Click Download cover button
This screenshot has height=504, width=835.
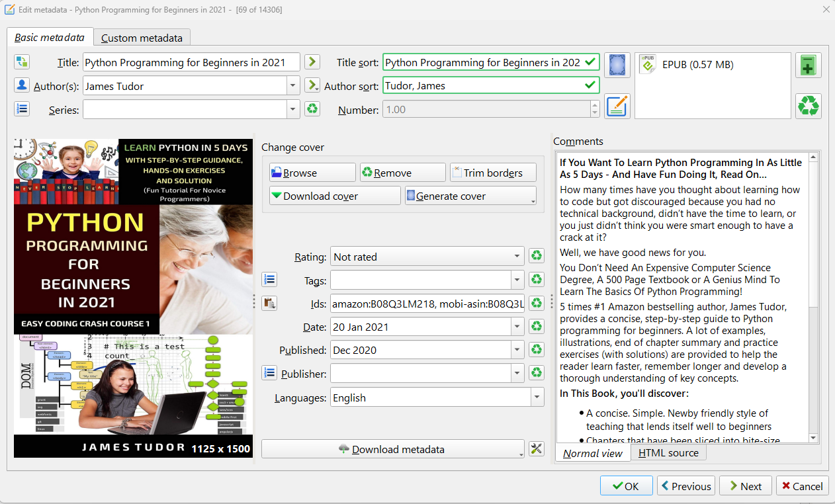[335, 196]
